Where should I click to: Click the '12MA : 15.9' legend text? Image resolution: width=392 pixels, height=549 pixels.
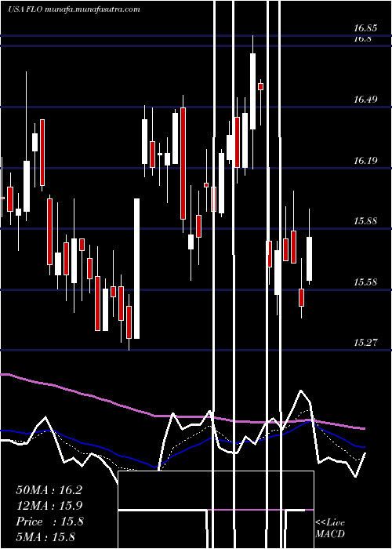point(49,506)
